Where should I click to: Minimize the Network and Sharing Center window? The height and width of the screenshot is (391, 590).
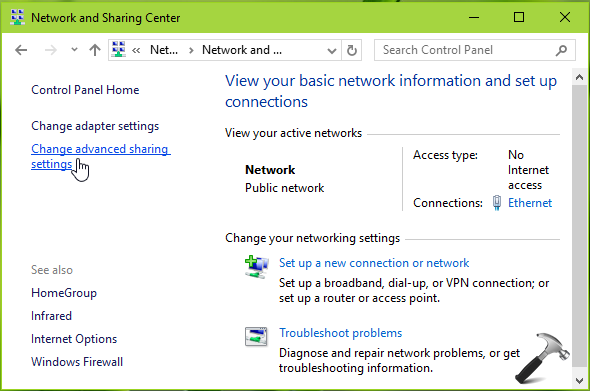(474, 17)
